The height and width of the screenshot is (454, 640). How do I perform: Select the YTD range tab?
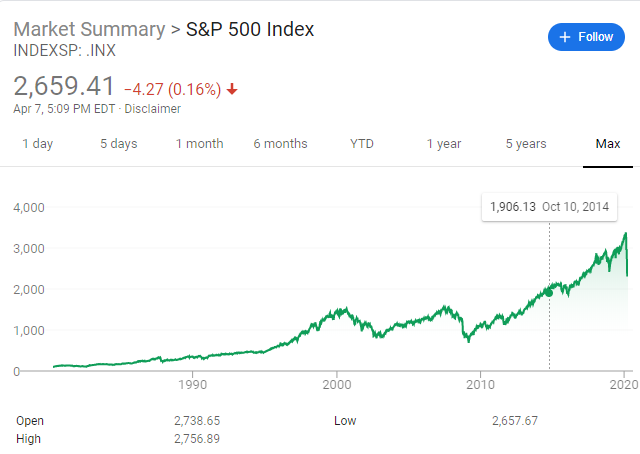(x=361, y=144)
